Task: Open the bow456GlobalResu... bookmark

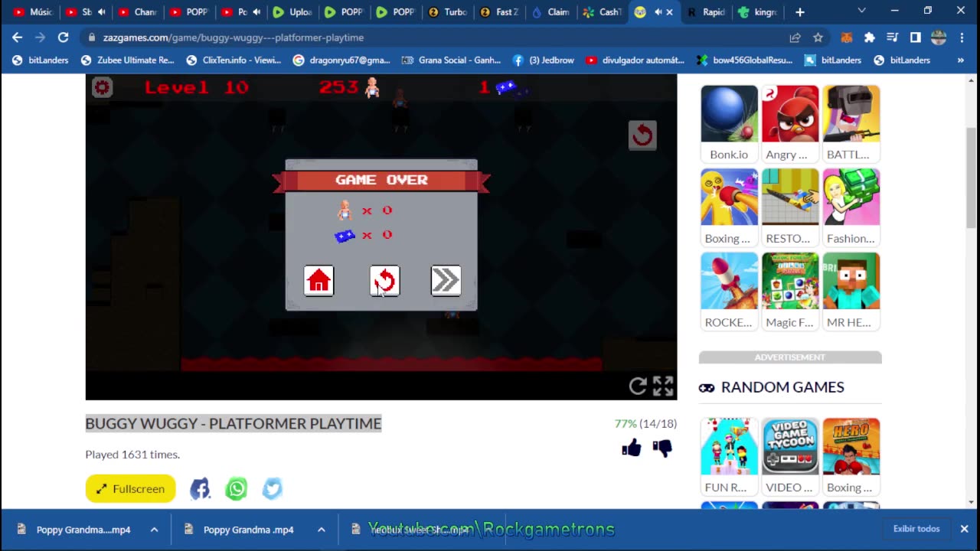Action: (x=744, y=60)
